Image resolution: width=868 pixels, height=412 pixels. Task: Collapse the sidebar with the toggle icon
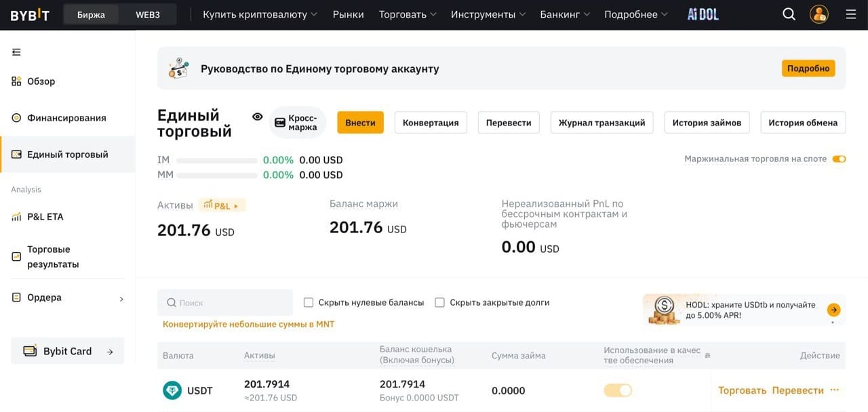tap(16, 52)
